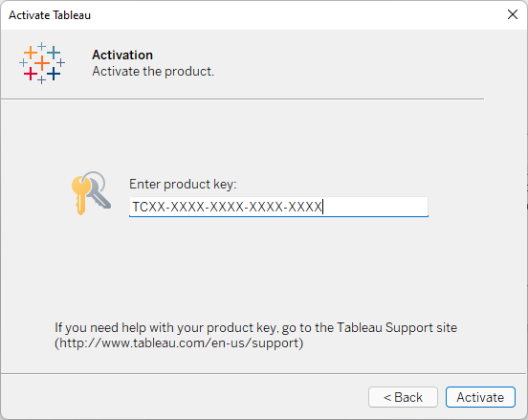The image size is (528, 420).
Task: Click the 'Activate the product.' subtitle
Action: pyautogui.click(x=153, y=72)
